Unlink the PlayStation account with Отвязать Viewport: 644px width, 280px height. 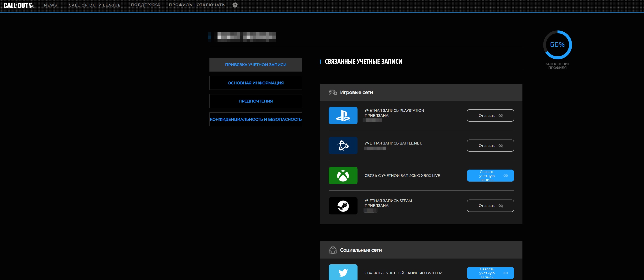pyautogui.click(x=490, y=115)
